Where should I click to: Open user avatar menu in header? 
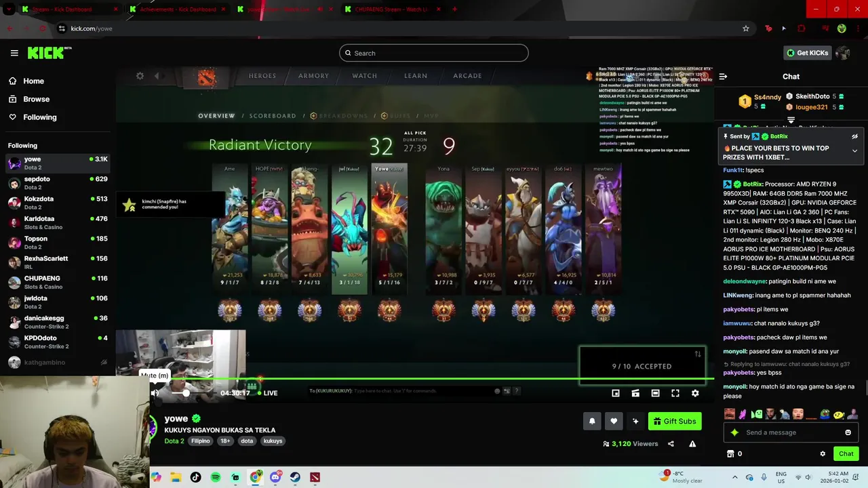click(x=843, y=53)
